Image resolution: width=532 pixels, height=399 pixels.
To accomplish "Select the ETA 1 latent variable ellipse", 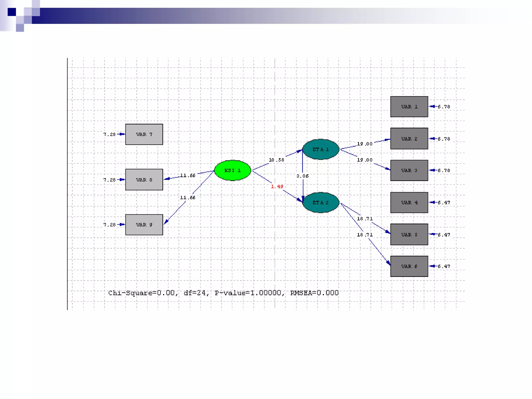I will (321, 149).
